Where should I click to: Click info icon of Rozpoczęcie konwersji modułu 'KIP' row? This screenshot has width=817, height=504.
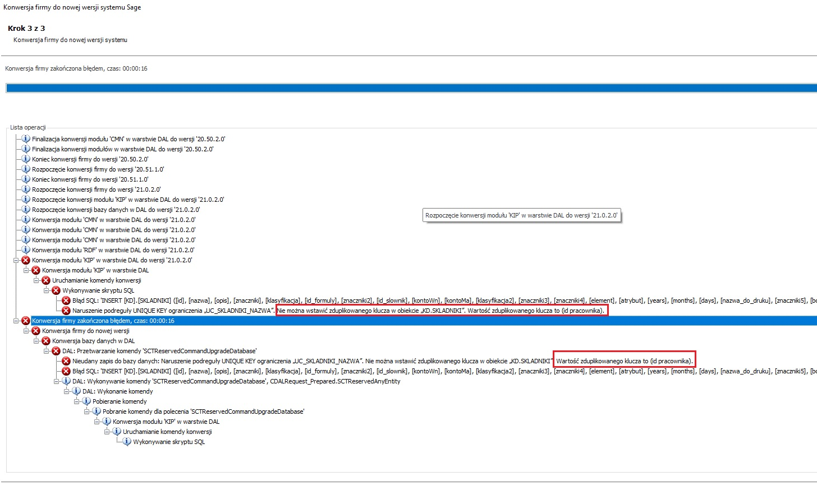(x=26, y=200)
